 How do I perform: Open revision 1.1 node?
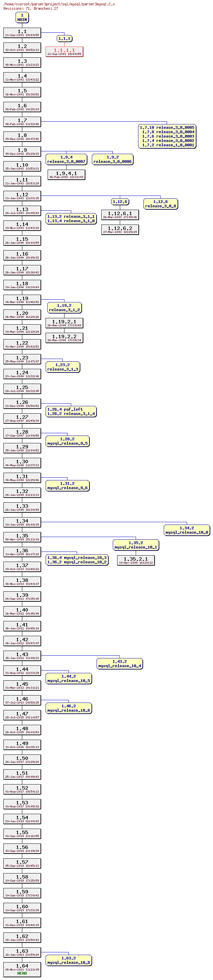coord(22,33)
